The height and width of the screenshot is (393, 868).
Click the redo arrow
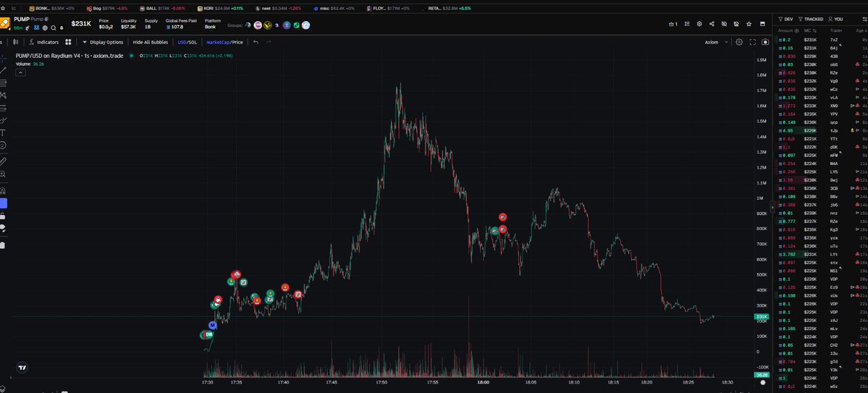pyautogui.click(x=269, y=42)
